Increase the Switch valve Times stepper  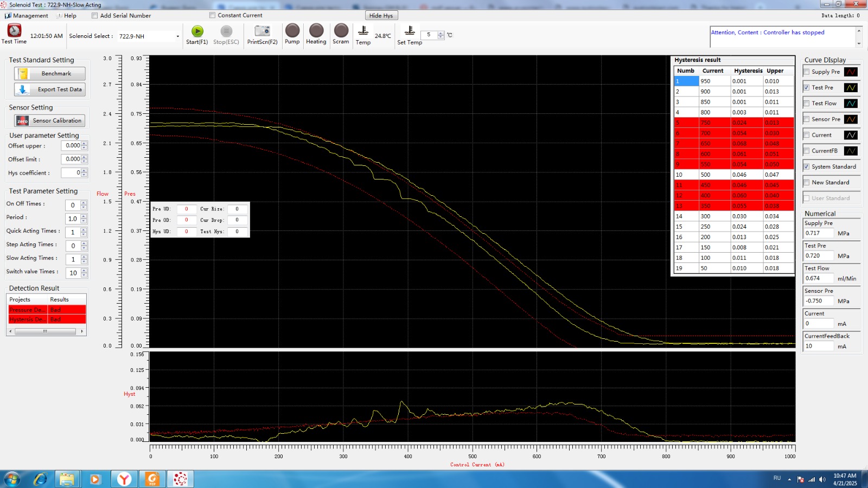click(x=84, y=271)
